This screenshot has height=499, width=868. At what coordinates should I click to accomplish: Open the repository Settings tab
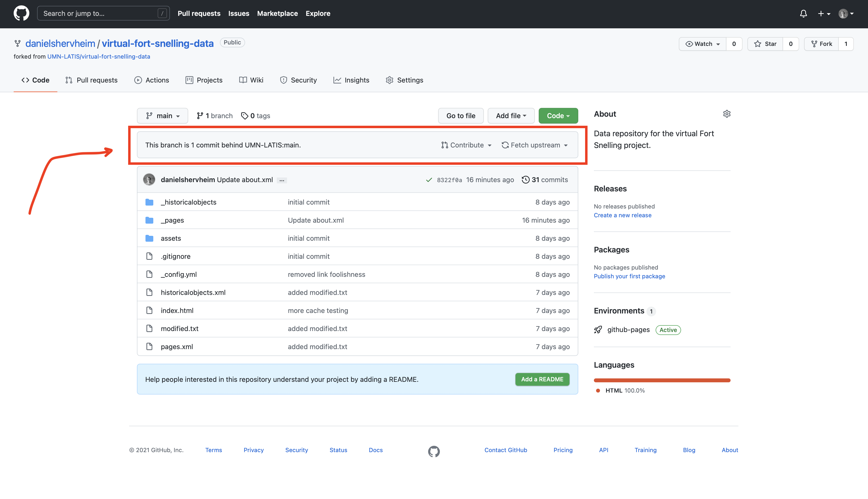pos(404,80)
